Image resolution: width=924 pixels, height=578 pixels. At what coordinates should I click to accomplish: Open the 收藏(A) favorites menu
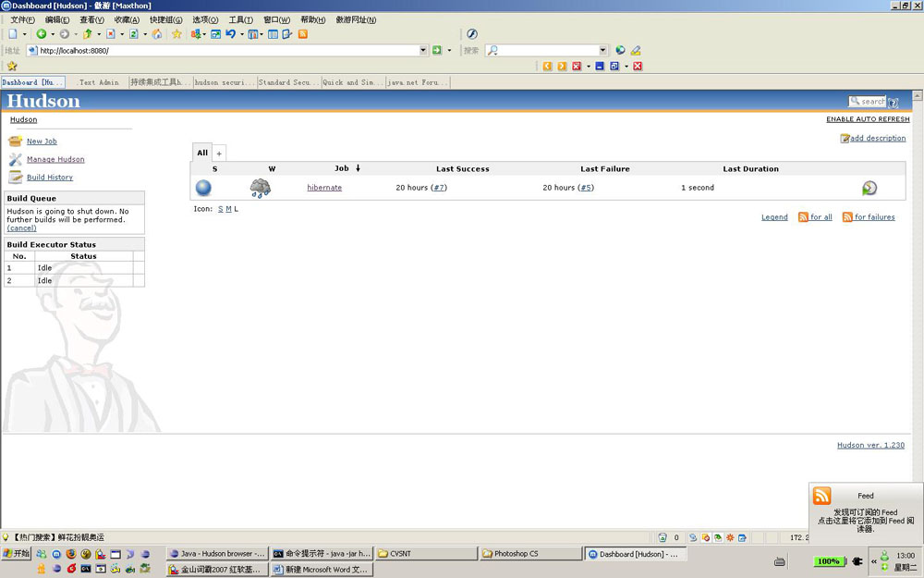pos(127,19)
